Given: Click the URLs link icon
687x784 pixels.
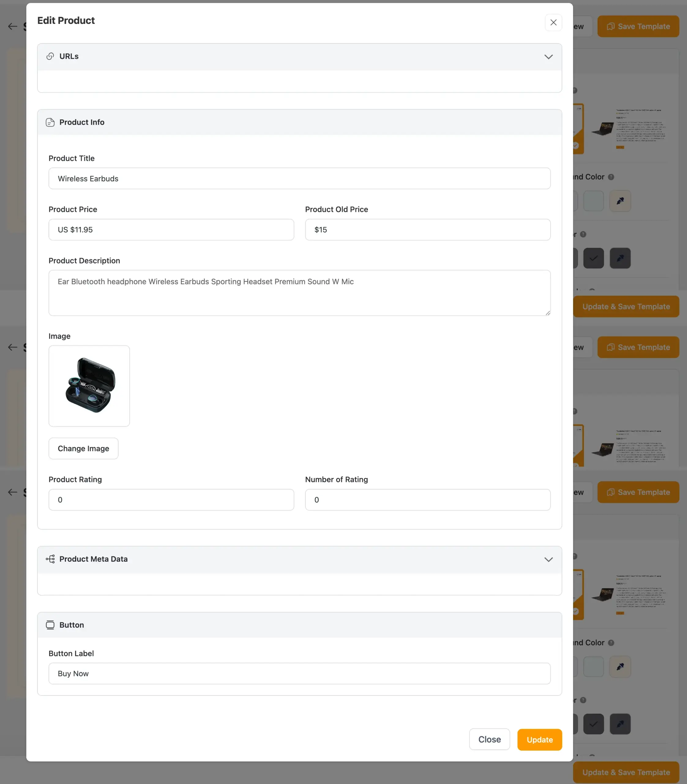Looking at the screenshot, I should (50, 56).
